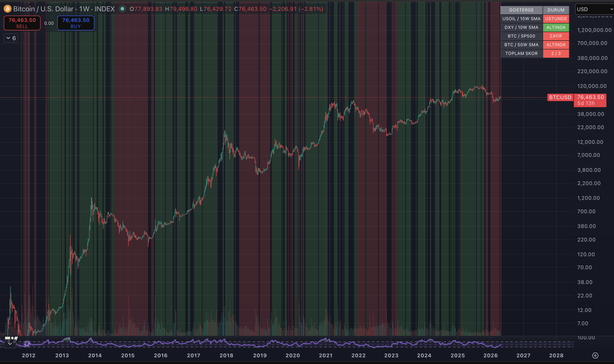Click the 2028 label on time axis
The height and width of the screenshot is (364, 614).
tap(556, 355)
